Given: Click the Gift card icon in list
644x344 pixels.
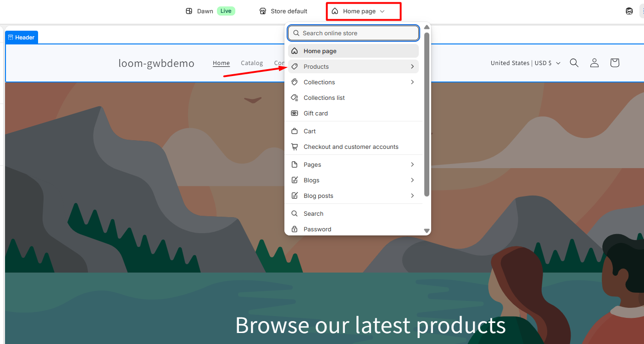Looking at the screenshot, I should point(294,113).
